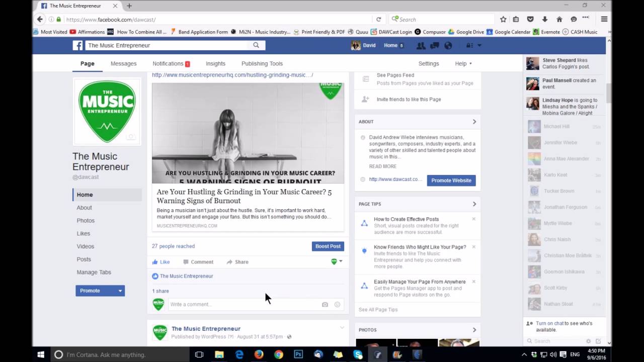Open the friend requests icon in top bar
The width and height of the screenshot is (644, 362).
point(421,45)
